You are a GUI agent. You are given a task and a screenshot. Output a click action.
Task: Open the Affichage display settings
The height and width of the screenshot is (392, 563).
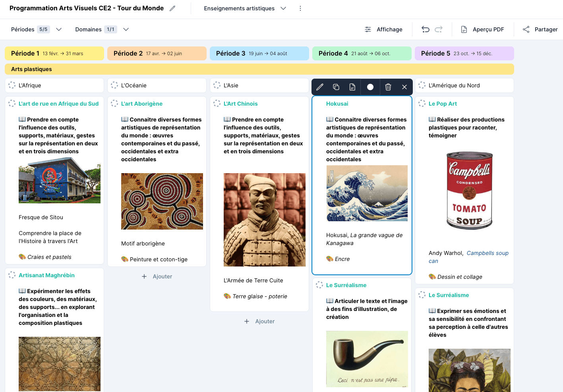click(383, 29)
